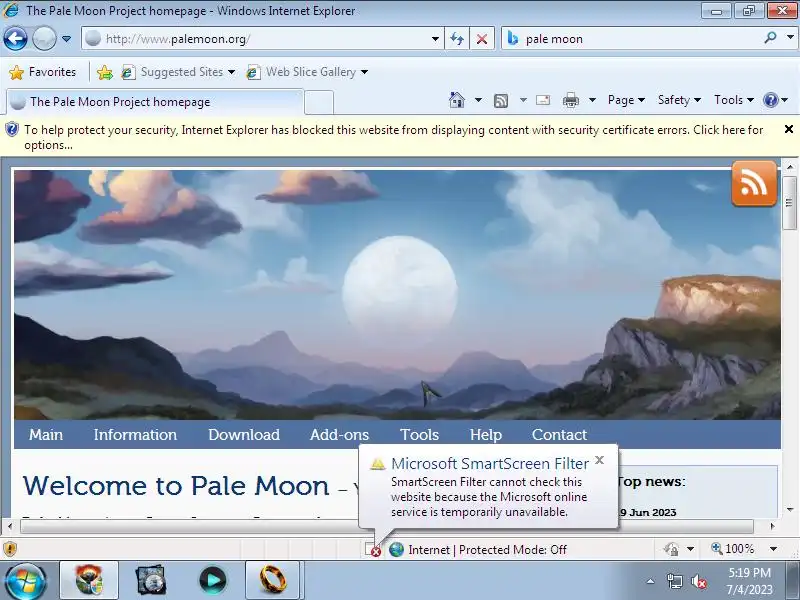
Task: Open the search provider dropdown arrow
Action: (790, 37)
